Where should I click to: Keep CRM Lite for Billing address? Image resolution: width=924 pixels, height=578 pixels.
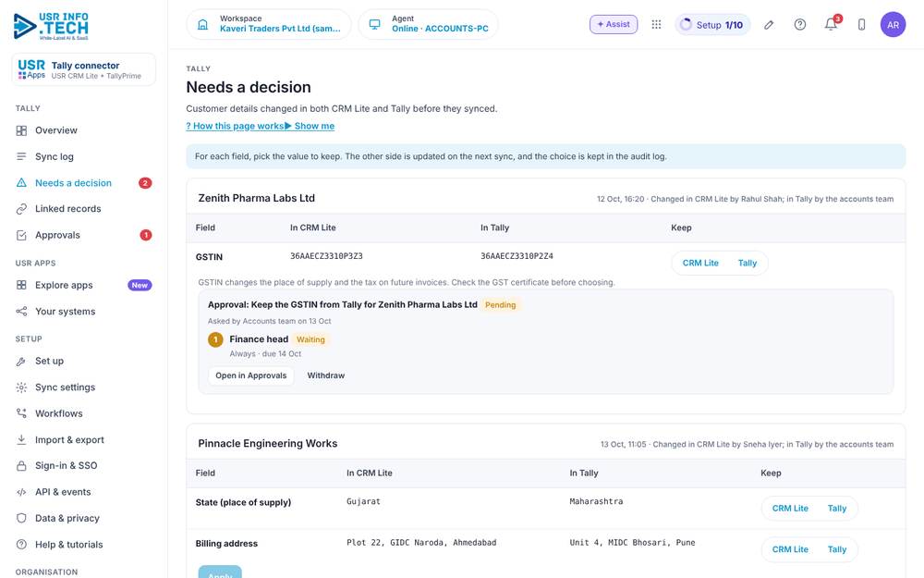(790, 549)
